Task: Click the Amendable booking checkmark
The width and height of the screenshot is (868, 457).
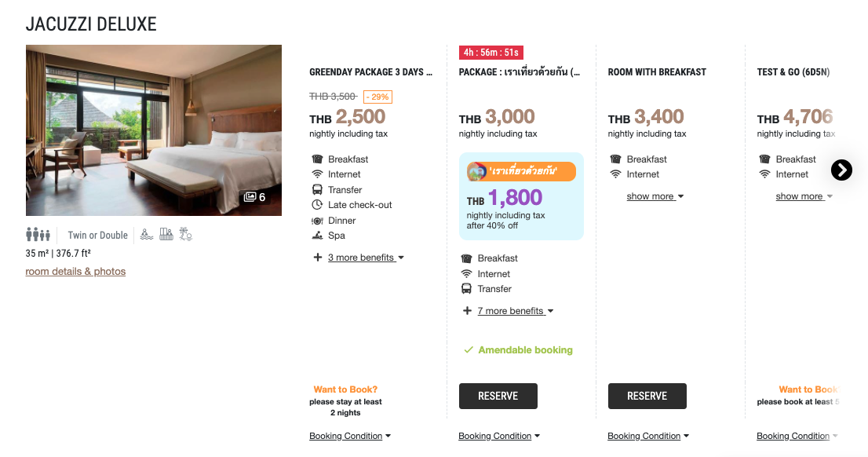Action: [469, 350]
